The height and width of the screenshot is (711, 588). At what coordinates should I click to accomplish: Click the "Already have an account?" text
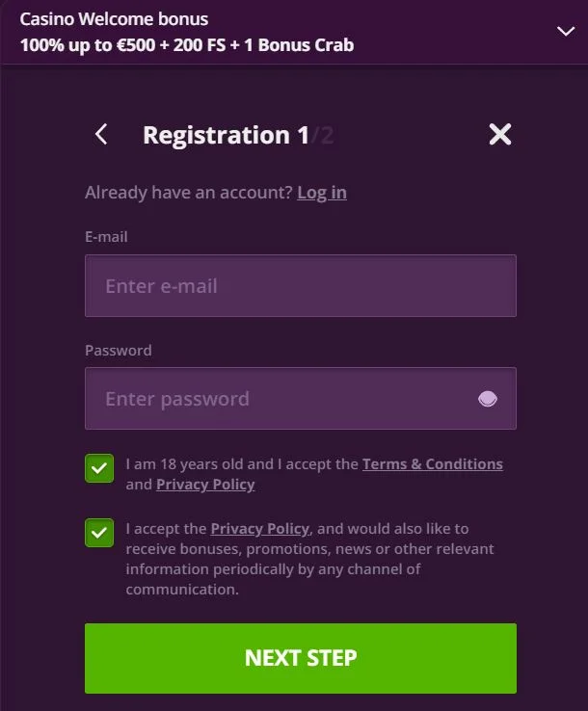[x=188, y=192]
